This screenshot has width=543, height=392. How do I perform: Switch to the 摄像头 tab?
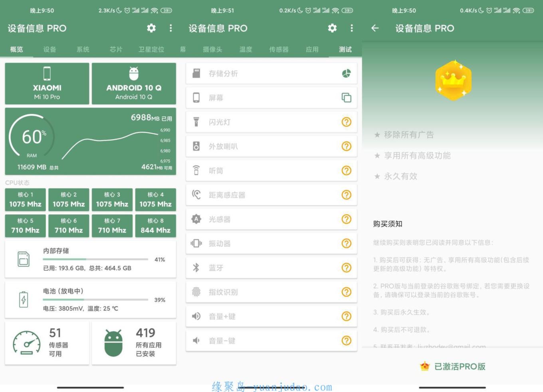click(x=212, y=49)
